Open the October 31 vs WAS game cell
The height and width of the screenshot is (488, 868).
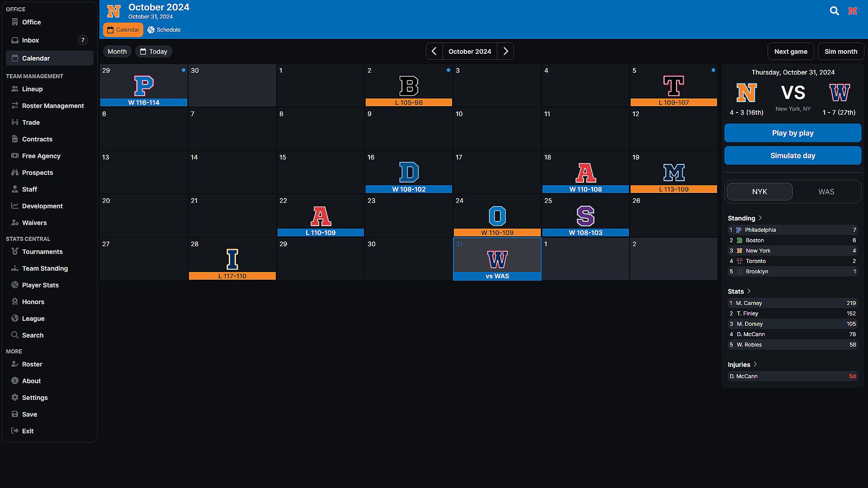tap(497, 259)
